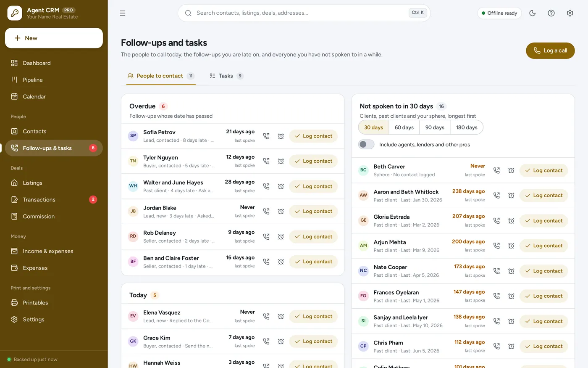Open the help question-mark icon
The image size is (588, 368).
tap(551, 13)
